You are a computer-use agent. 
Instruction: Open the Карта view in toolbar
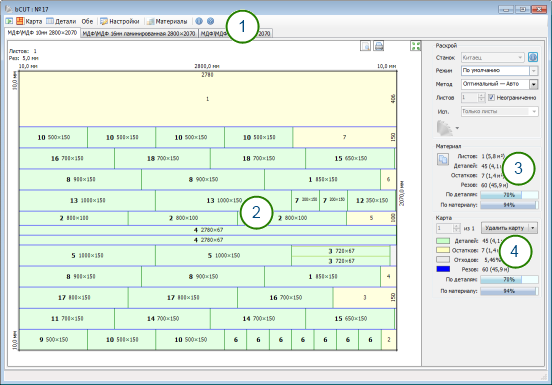point(29,21)
